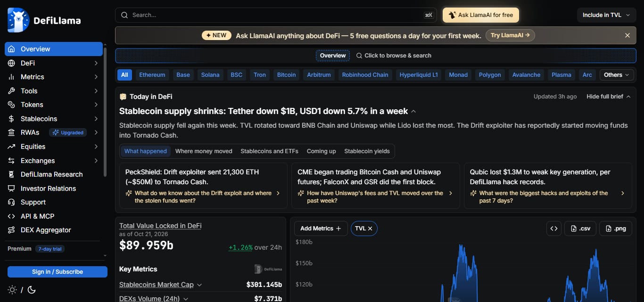644x302 pixels.
Task: Click the trending arrow icon beside Equities
Action: [11, 147]
